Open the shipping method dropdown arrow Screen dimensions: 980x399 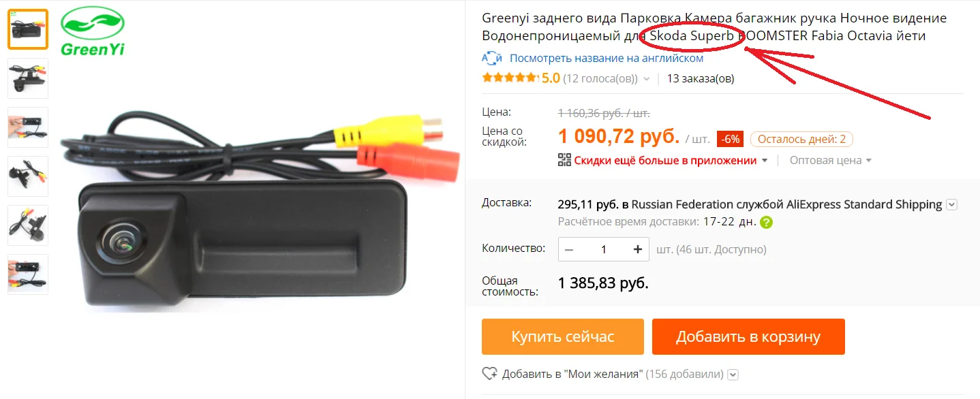point(952,204)
